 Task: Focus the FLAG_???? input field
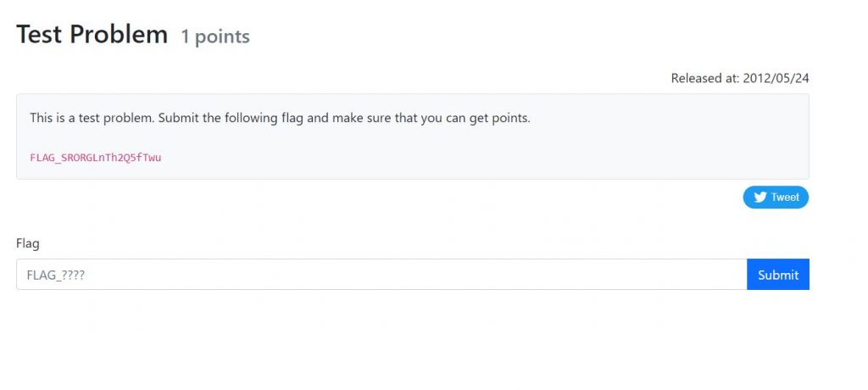[381, 274]
